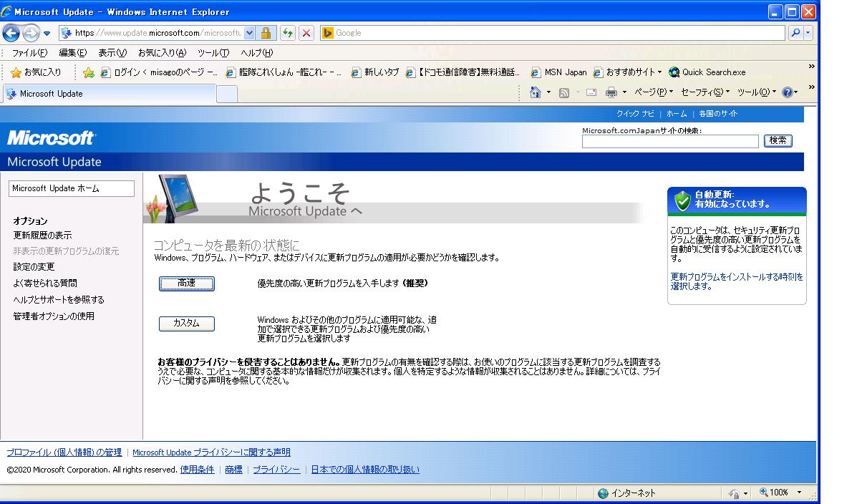Open the Print options dropdown arrow
862x504 pixels.
[x=624, y=92]
